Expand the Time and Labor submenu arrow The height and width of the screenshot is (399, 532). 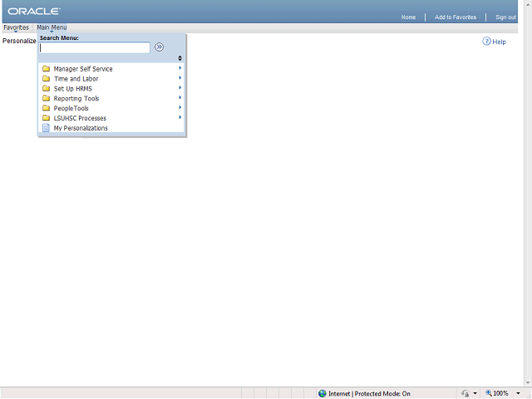tap(180, 77)
